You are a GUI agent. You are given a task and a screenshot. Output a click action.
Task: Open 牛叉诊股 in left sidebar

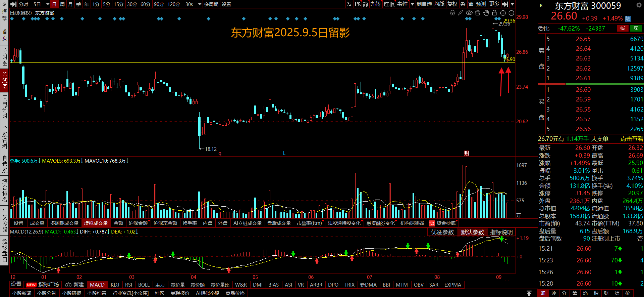point(4,220)
